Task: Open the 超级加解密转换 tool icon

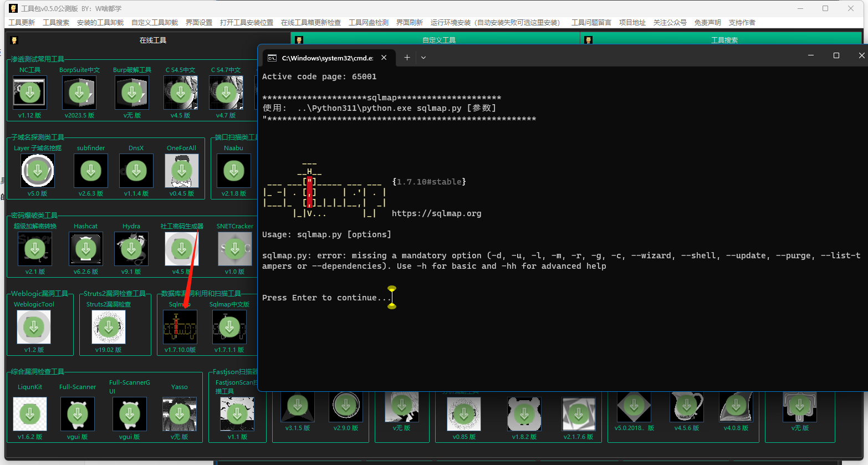Action: (35, 249)
